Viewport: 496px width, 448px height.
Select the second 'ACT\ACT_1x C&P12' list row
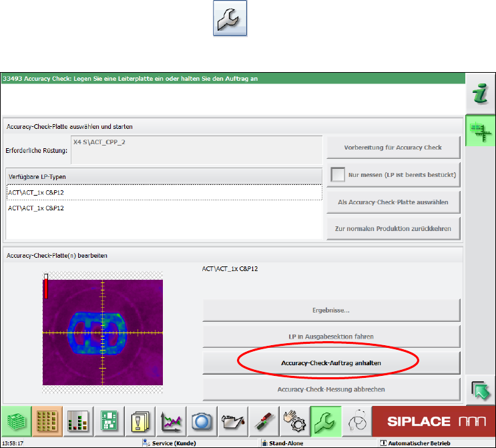click(164, 208)
